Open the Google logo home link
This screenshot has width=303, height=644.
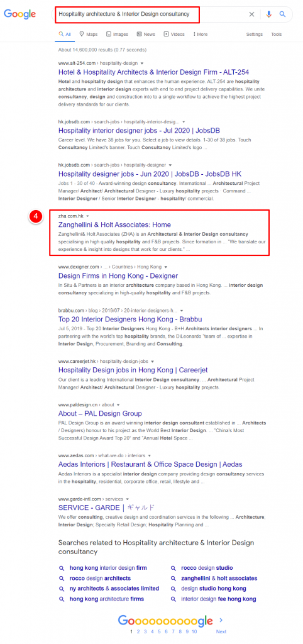(x=19, y=14)
